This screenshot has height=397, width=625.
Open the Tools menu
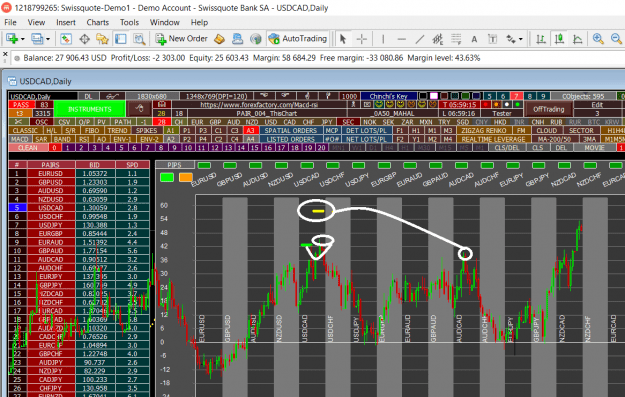click(x=130, y=22)
